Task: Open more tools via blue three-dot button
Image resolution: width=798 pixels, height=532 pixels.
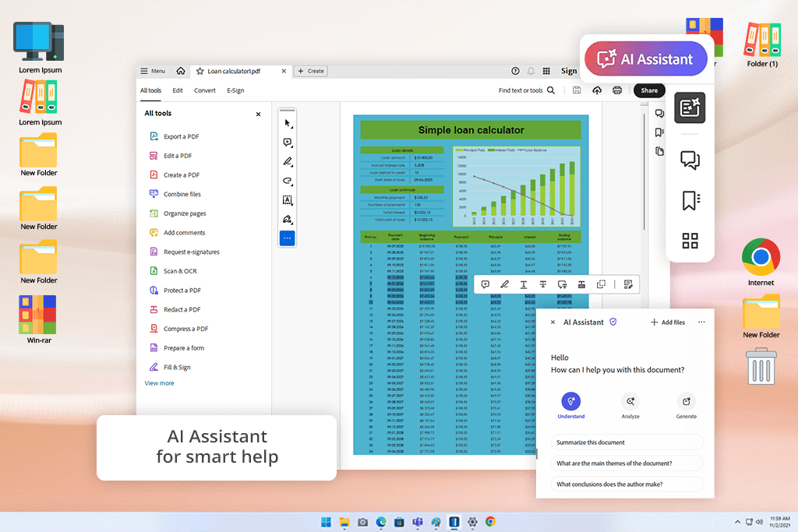Action: (x=287, y=238)
